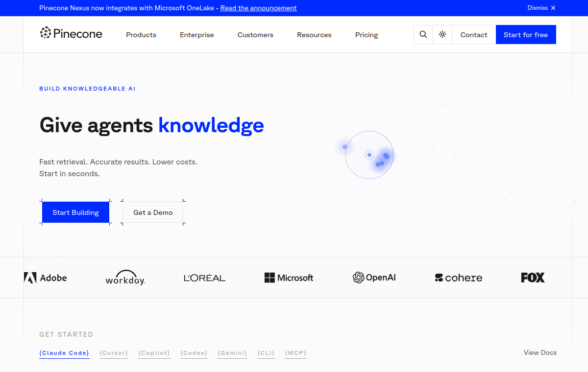588x372 pixels.
Task: Select the {Cursor} tab
Action: coord(114,353)
